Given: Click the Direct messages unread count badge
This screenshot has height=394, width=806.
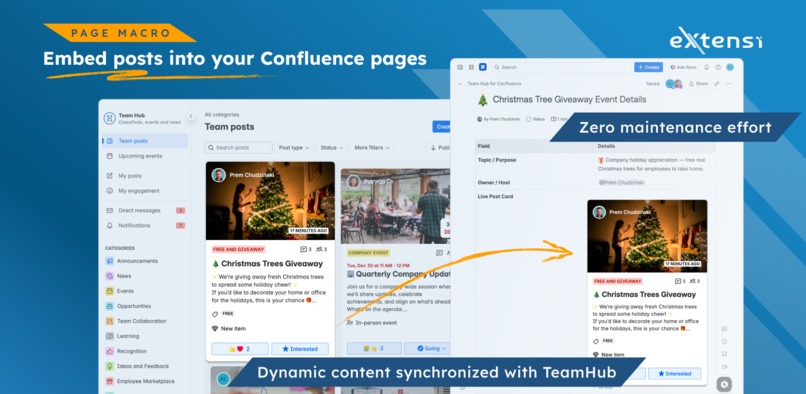Looking at the screenshot, I should point(180,210).
